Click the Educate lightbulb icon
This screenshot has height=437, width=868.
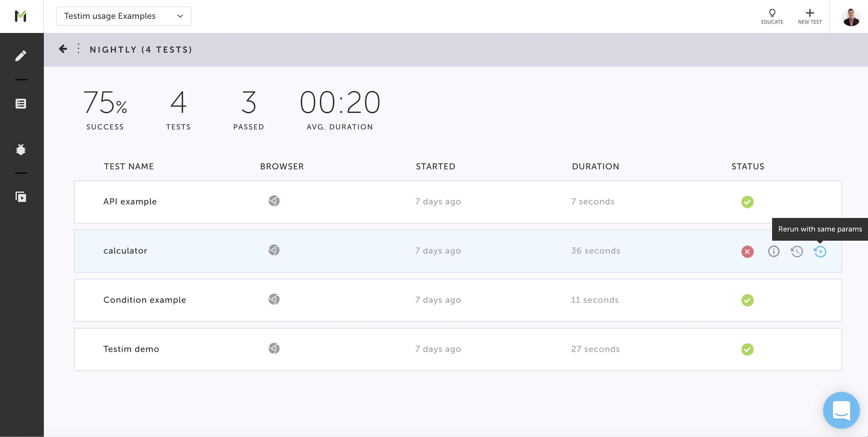[x=772, y=16]
